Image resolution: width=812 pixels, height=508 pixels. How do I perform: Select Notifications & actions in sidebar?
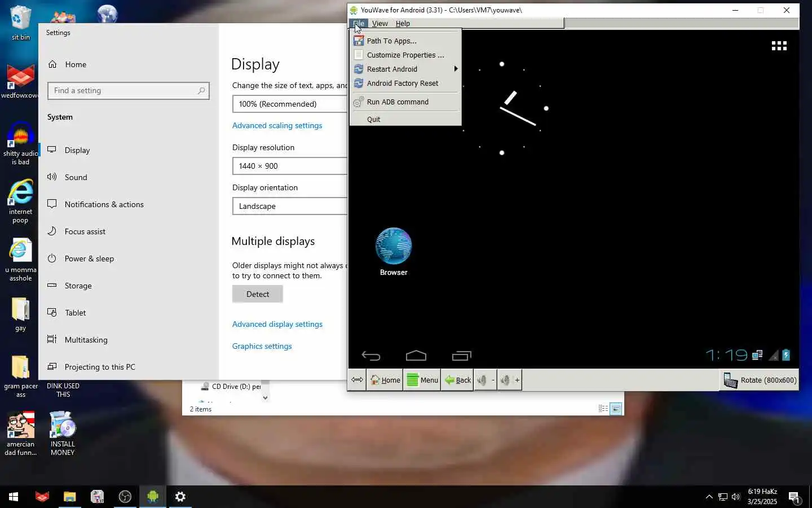tap(129, 204)
